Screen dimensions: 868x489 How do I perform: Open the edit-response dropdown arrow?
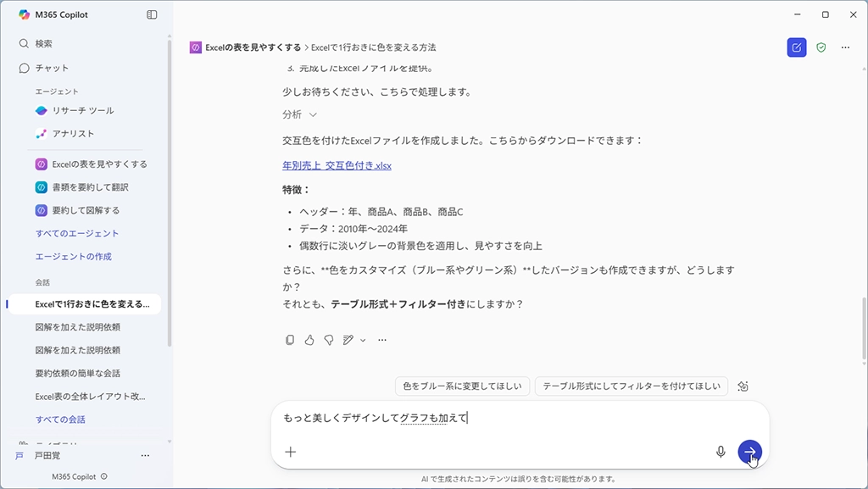tap(363, 340)
